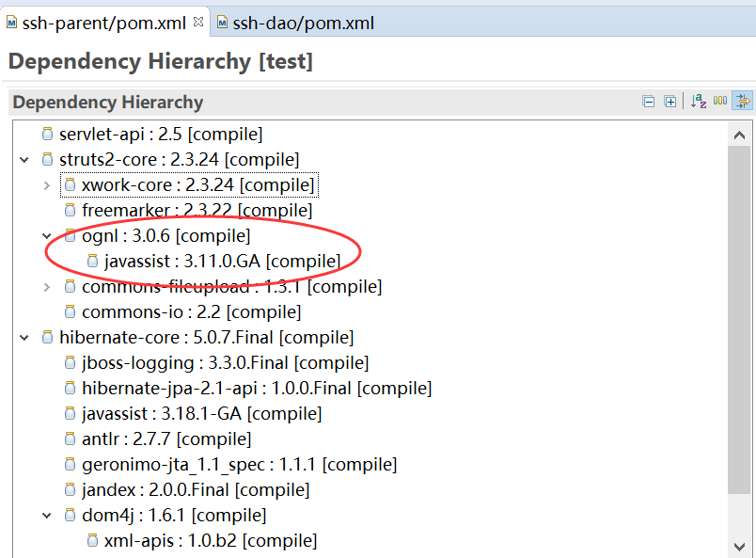756x558 pixels.
Task: Select struts2-core : 2.3.24 dependency
Action: point(179,160)
